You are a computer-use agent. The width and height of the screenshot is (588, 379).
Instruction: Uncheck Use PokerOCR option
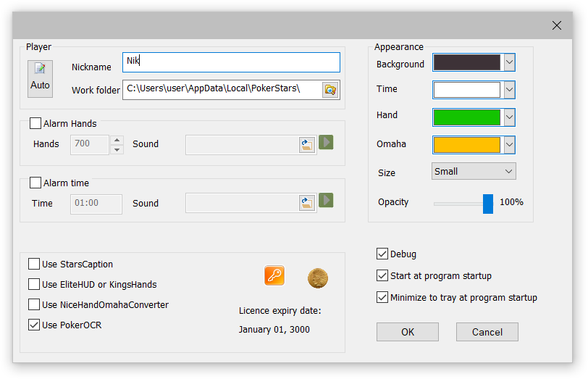(34, 325)
